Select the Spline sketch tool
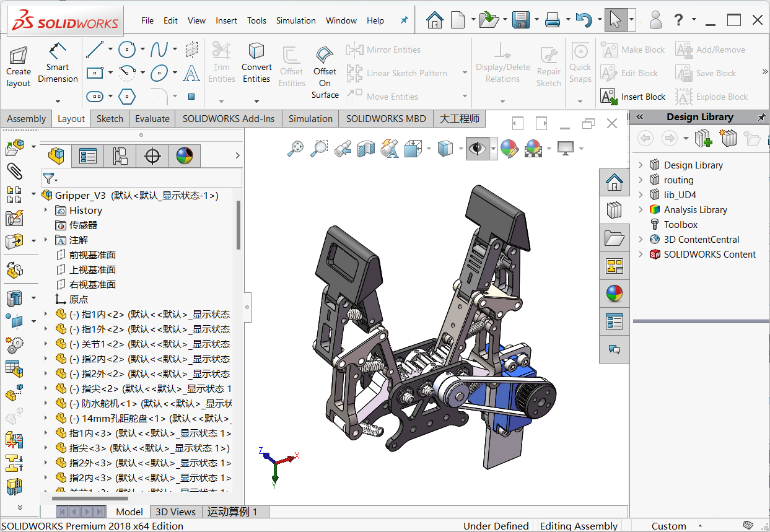The image size is (770, 532). click(159, 49)
